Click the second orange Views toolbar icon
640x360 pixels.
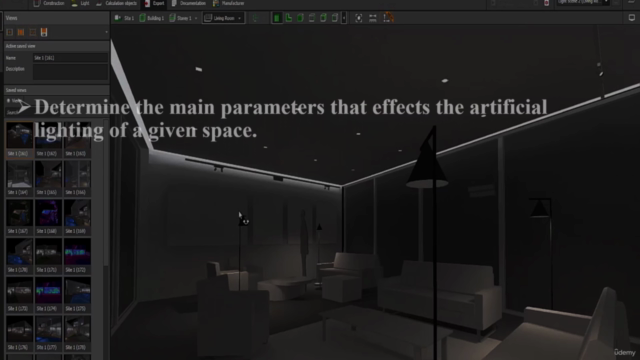21,32
